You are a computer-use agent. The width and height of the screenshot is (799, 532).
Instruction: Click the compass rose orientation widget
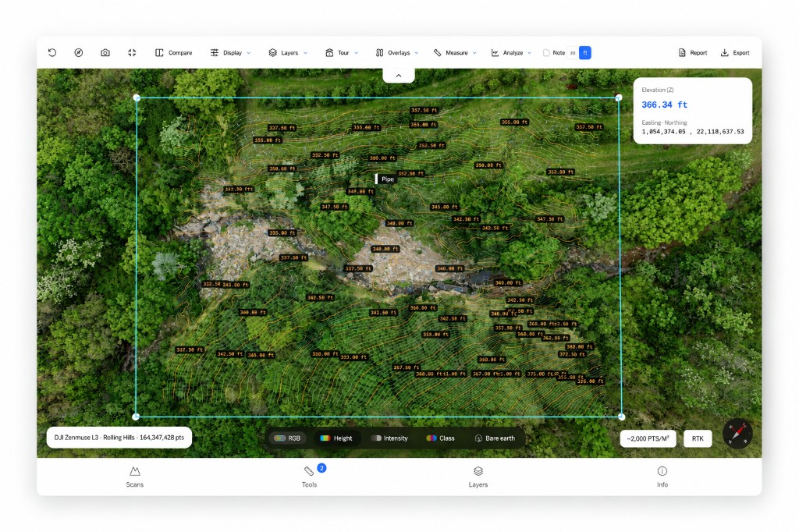737,434
